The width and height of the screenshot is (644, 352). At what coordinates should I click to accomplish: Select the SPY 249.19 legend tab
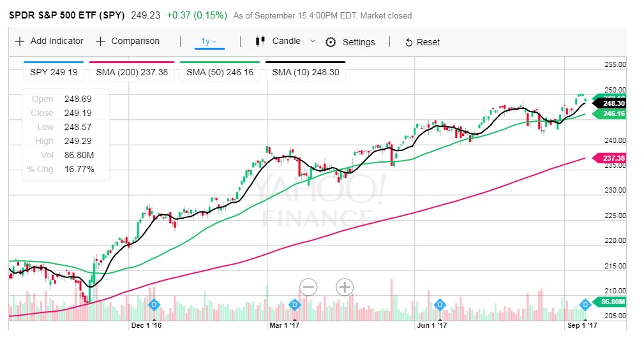(x=54, y=72)
